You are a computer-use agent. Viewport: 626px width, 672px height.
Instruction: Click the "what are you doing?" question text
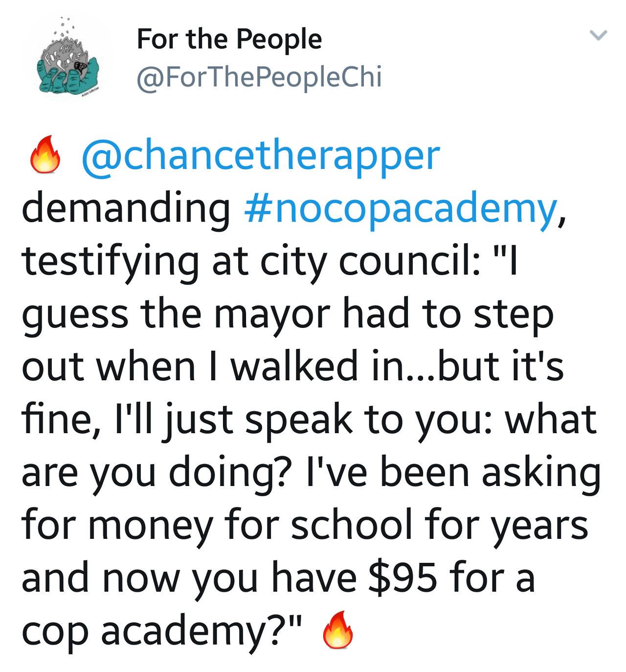[156, 473]
